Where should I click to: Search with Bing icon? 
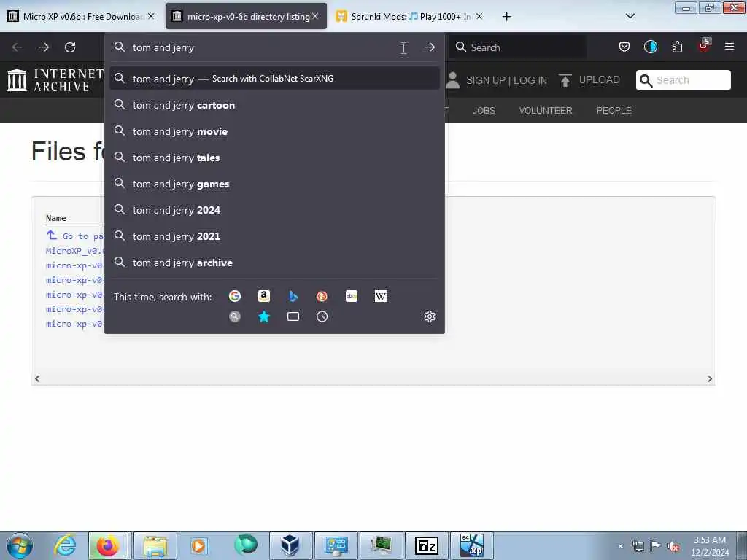(293, 296)
